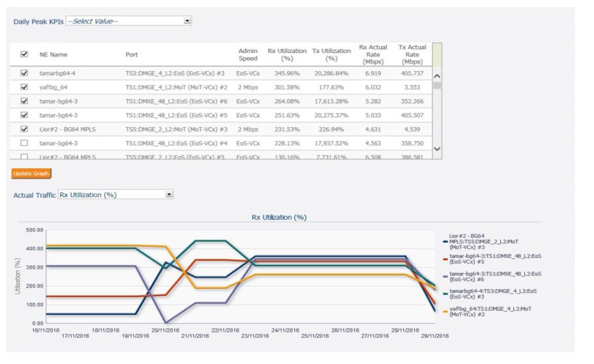The height and width of the screenshot is (364, 594).
Task: Sort by Tx Utilization (%) column header
Action: [x=332, y=55]
